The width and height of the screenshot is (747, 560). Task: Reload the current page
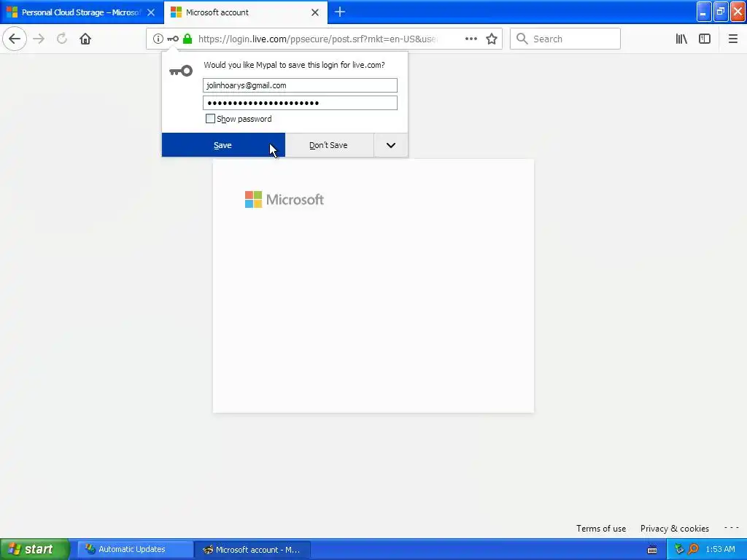[62, 39]
